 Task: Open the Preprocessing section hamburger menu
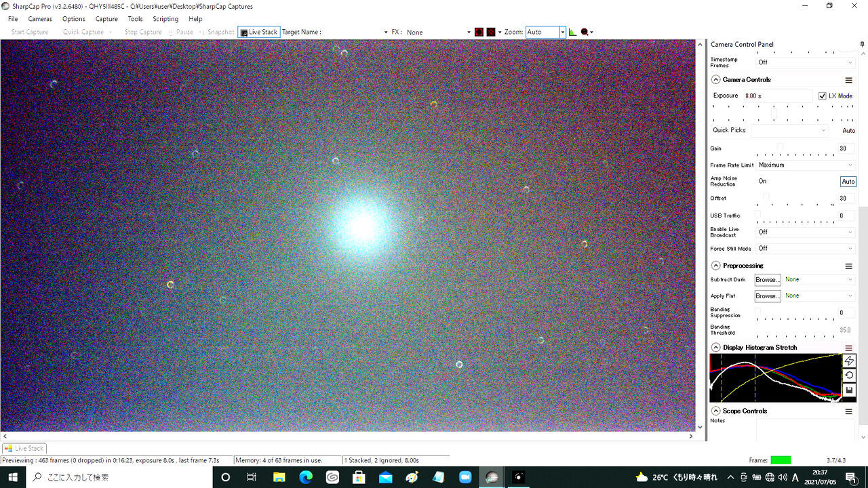848,266
